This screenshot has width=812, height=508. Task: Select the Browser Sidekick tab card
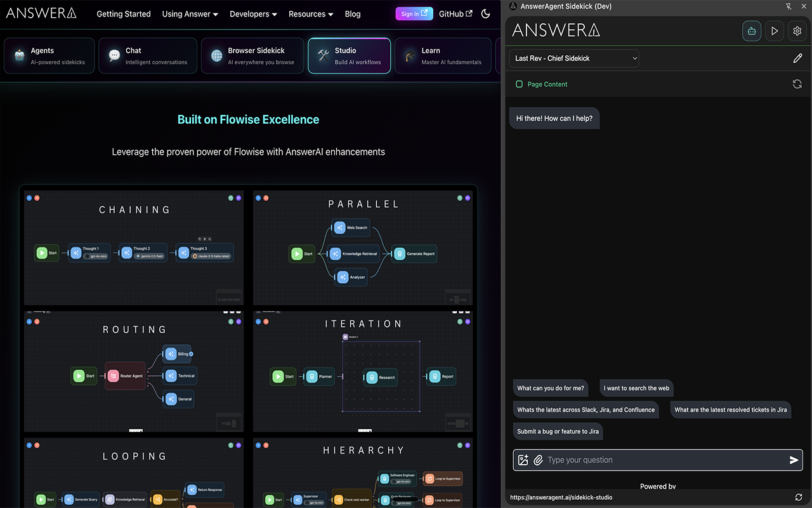point(252,56)
